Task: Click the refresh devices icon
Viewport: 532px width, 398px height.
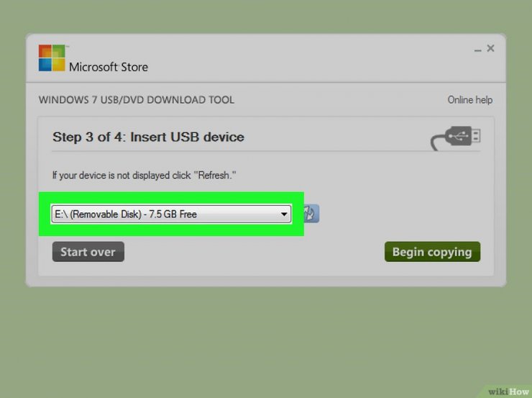Action: (x=311, y=214)
